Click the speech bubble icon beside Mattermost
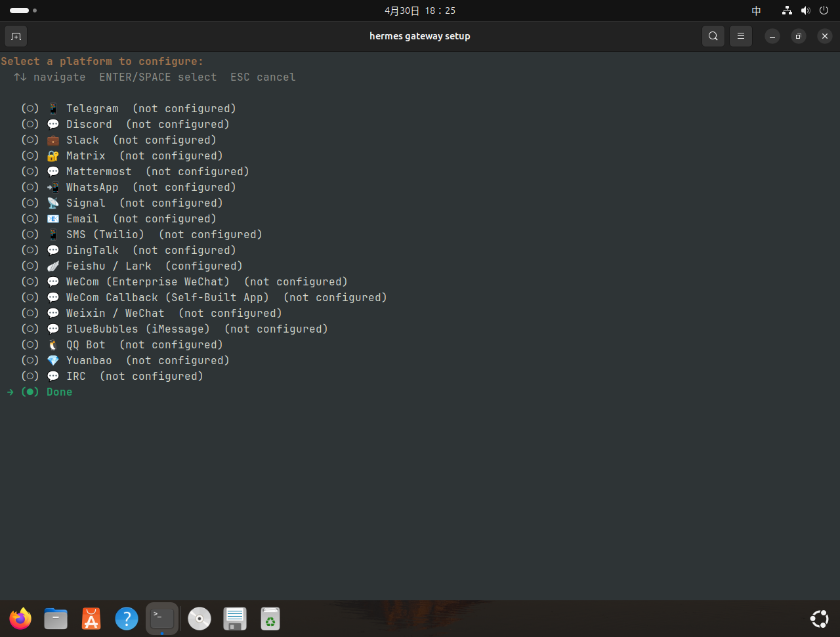840x637 pixels. 53,172
